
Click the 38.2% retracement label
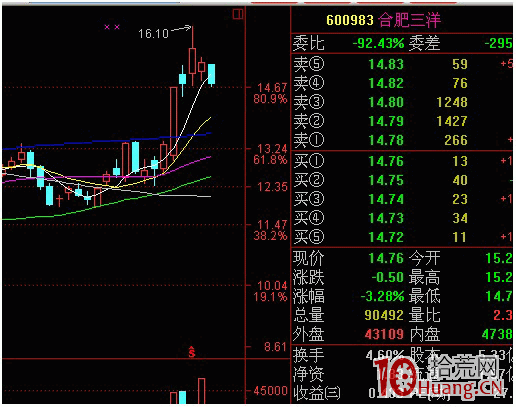pos(270,236)
